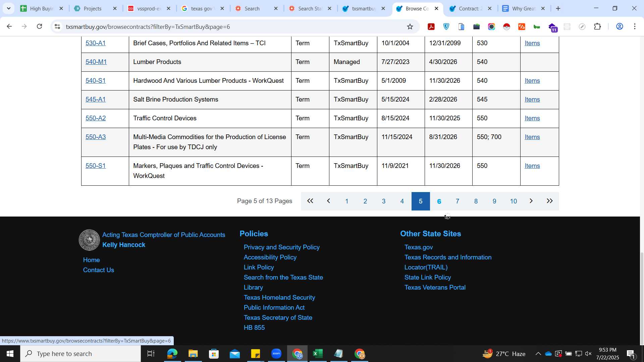Open Accessibility Policy link
The image size is (644, 362).
tap(270, 257)
